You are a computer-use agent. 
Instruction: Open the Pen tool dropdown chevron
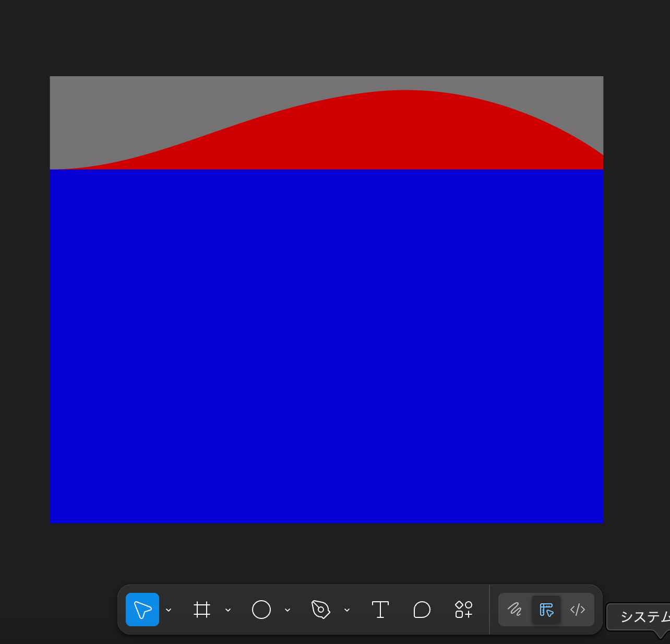tap(347, 610)
